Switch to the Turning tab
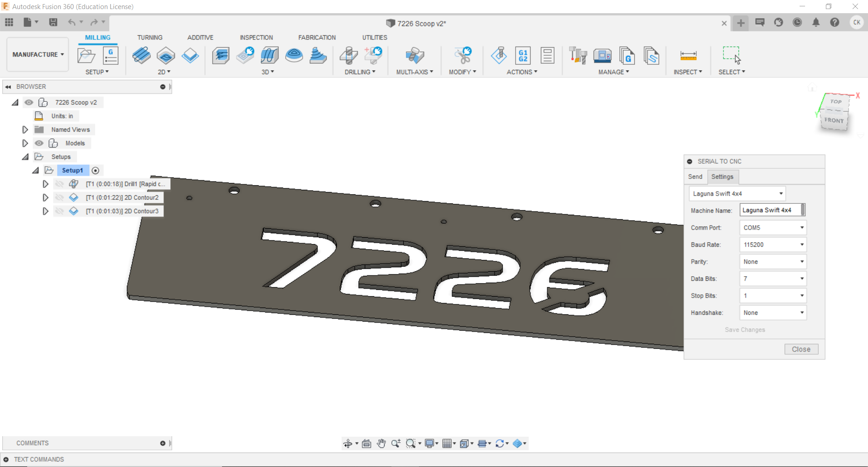 pos(149,38)
